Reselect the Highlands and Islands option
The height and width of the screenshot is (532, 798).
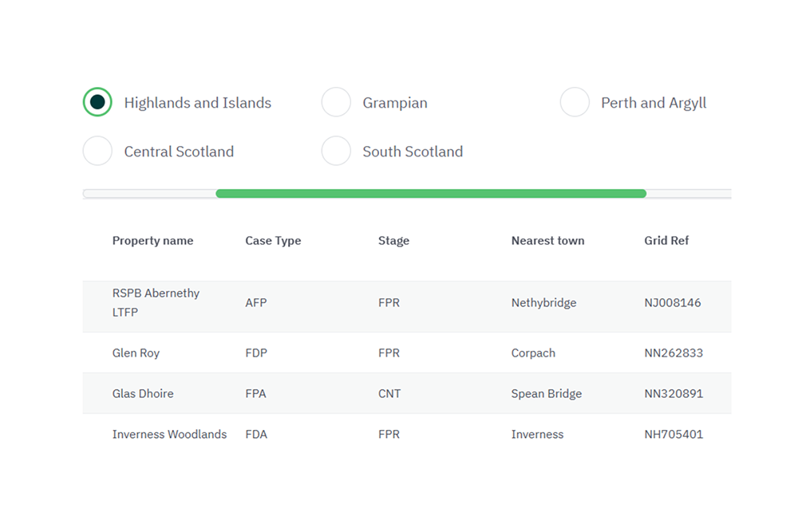pos(97,101)
